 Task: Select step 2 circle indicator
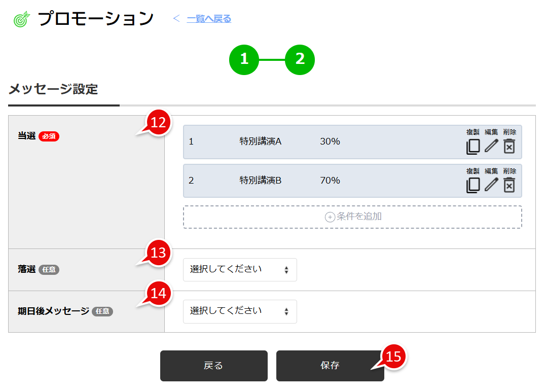tap(300, 59)
